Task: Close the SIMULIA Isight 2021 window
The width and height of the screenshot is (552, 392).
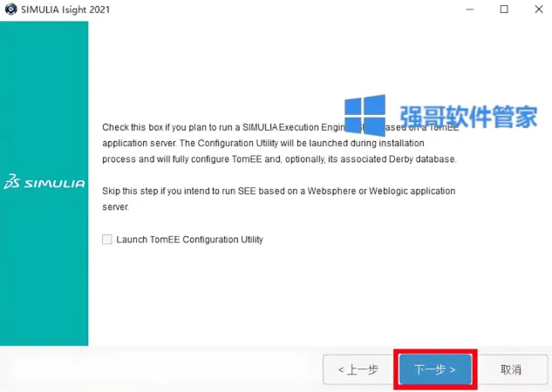Action: coord(539,9)
